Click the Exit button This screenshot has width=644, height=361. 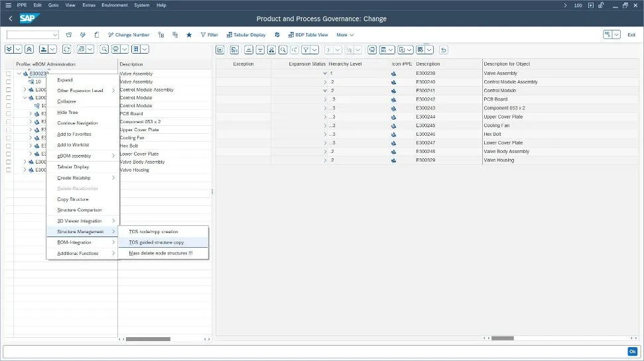[x=631, y=35]
